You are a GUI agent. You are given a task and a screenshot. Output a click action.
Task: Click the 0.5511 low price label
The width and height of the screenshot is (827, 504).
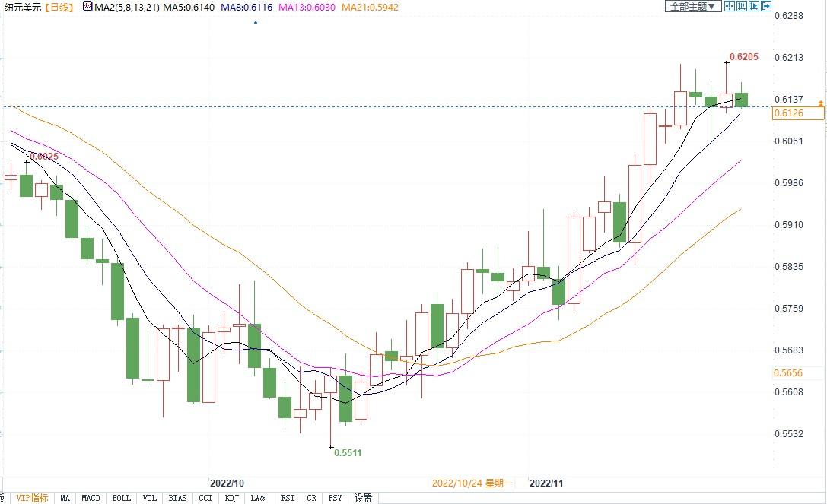348,452
